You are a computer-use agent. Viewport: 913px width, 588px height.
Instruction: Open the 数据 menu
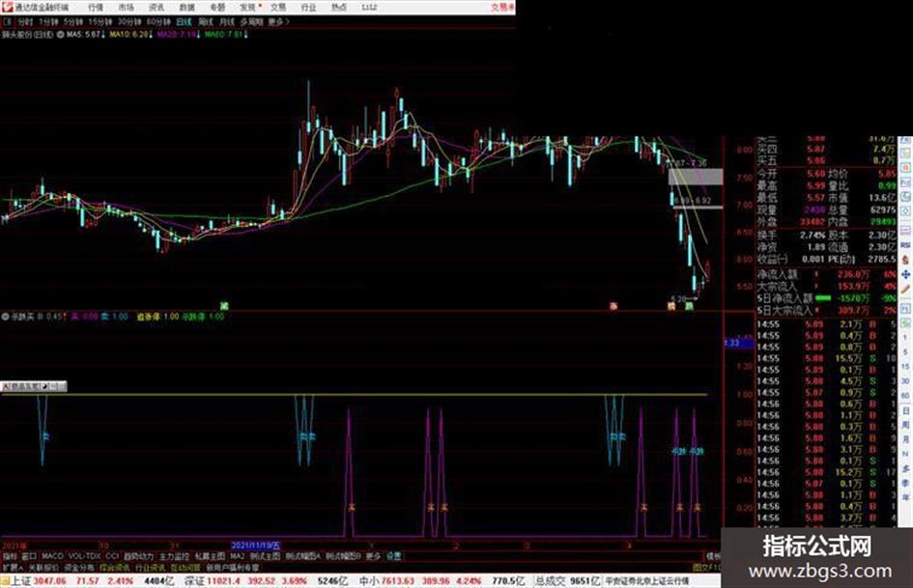(186, 7)
